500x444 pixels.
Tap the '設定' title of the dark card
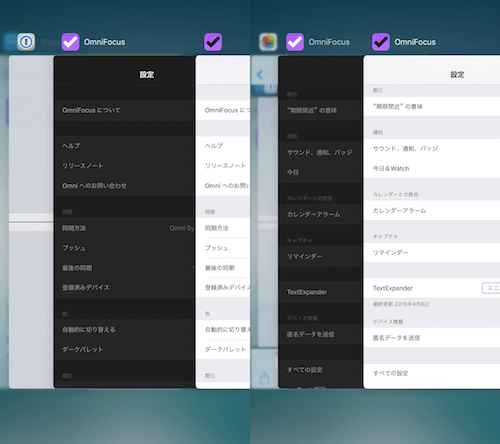coord(147,74)
